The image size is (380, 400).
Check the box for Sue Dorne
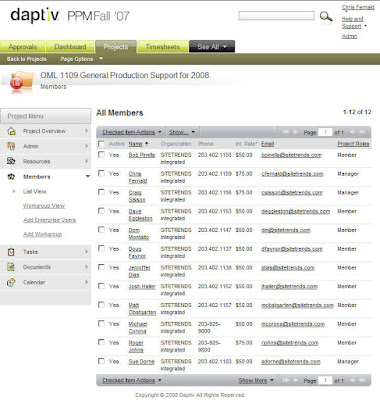[101, 361]
